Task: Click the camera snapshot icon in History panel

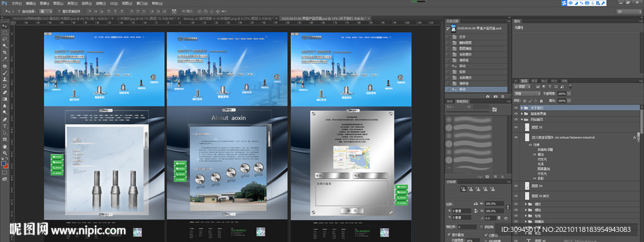Action: [496, 96]
